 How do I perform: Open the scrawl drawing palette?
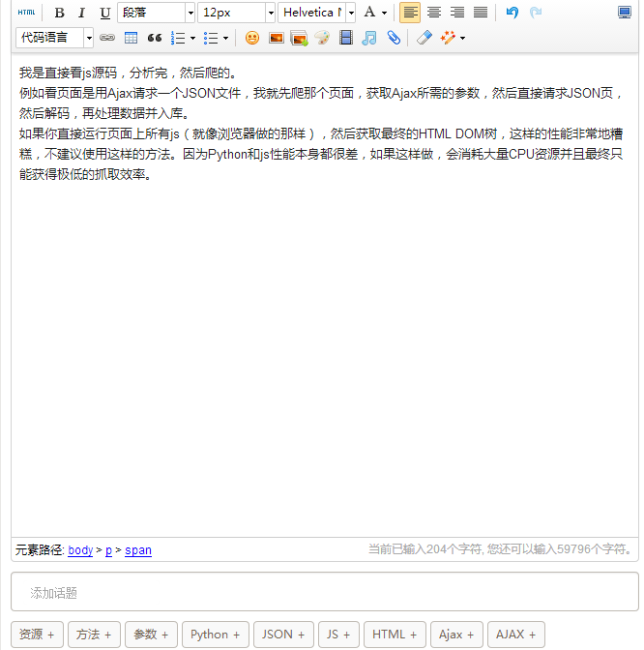tap(322, 38)
